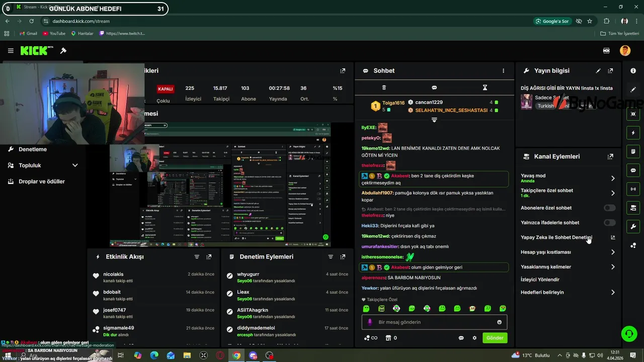The width and height of the screenshot is (644, 362).
Task: Click the bottom dots icon in right sidebar
Action: [633, 245]
